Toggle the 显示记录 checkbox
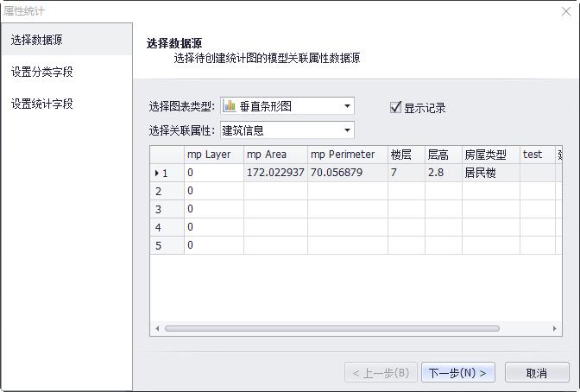 pyautogui.click(x=396, y=108)
